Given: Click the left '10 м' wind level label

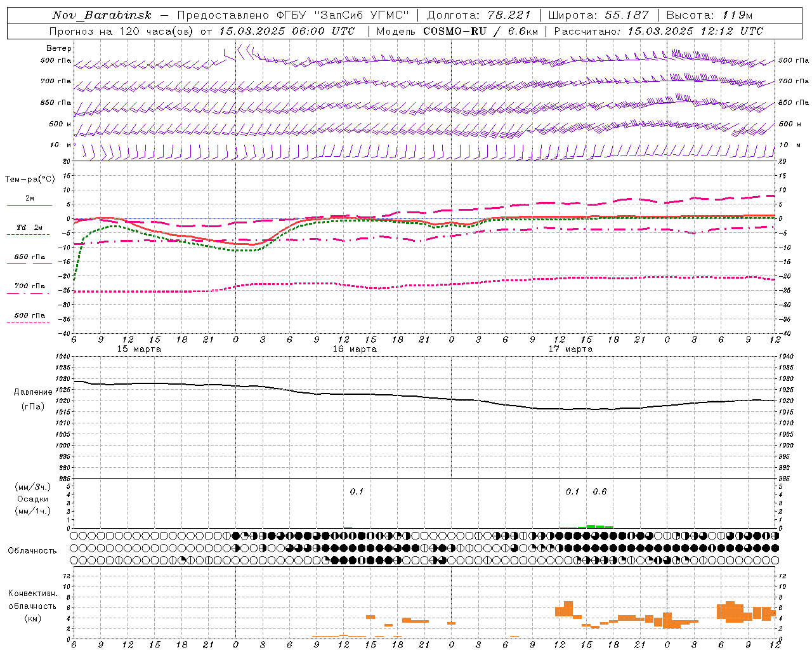Looking at the screenshot, I should click(62, 145).
